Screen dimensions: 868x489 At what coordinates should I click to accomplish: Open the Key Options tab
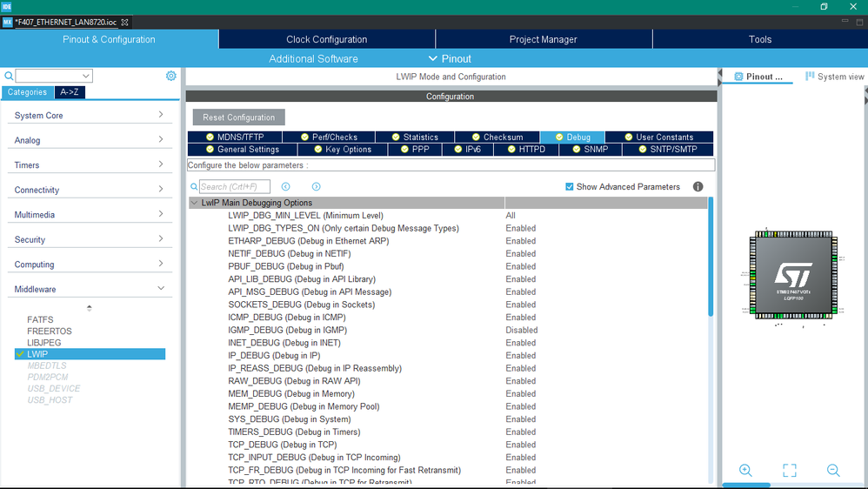(343, 149)
